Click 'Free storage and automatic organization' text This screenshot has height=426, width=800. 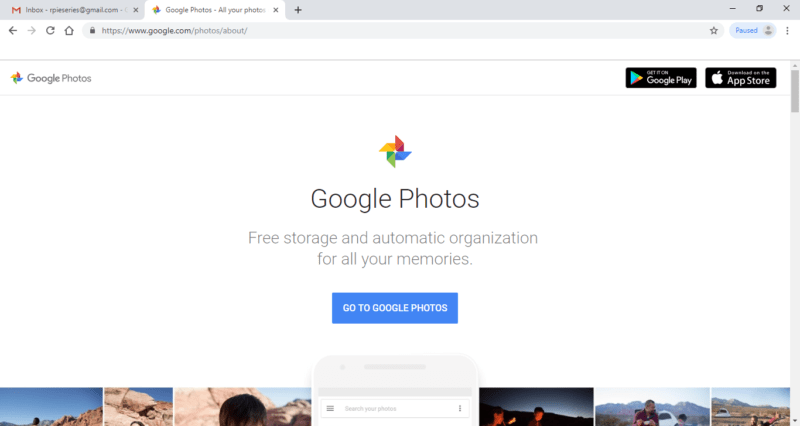click(x=393, y=238)
